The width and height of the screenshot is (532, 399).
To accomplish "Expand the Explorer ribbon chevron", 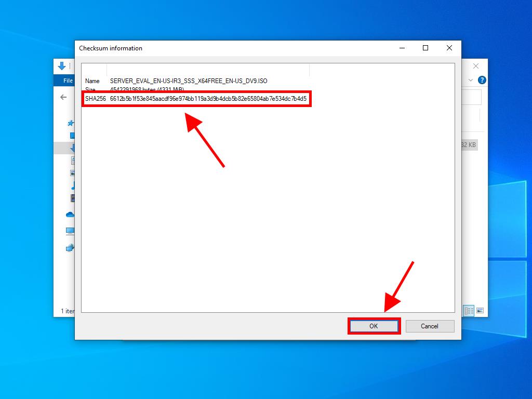I will 471,81.
